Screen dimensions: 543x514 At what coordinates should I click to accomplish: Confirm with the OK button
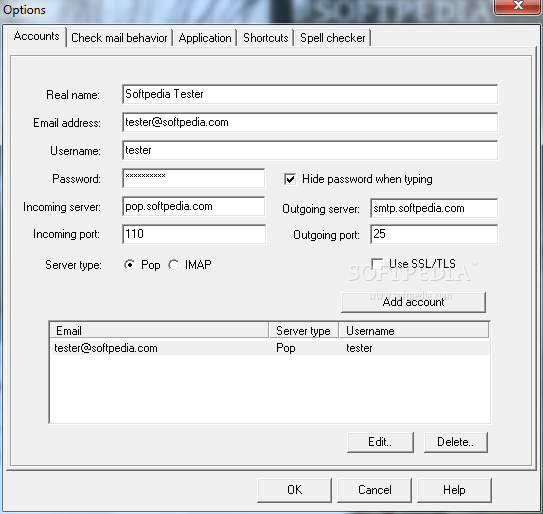[294, 490]
